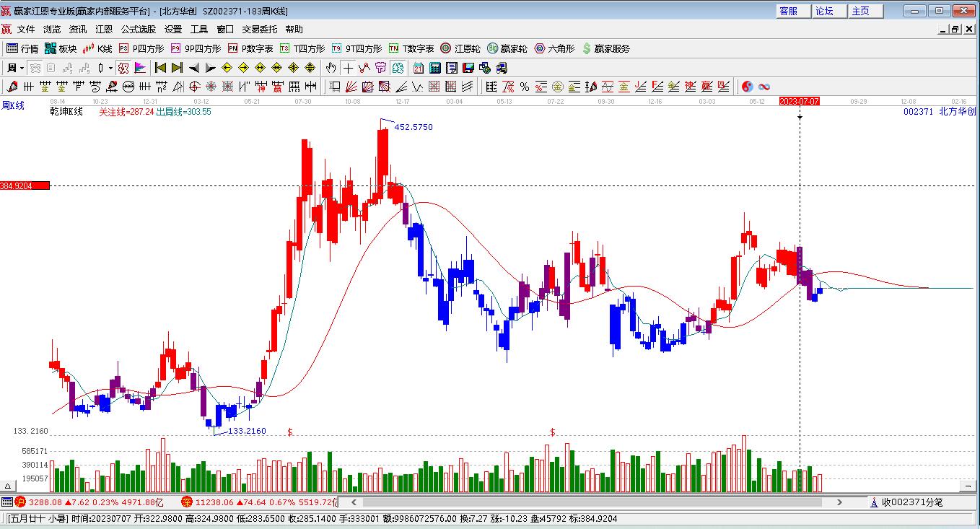This screenshot has height=529, width=980.
Task: Open the 设置 menu
Action: click(173, 30)
